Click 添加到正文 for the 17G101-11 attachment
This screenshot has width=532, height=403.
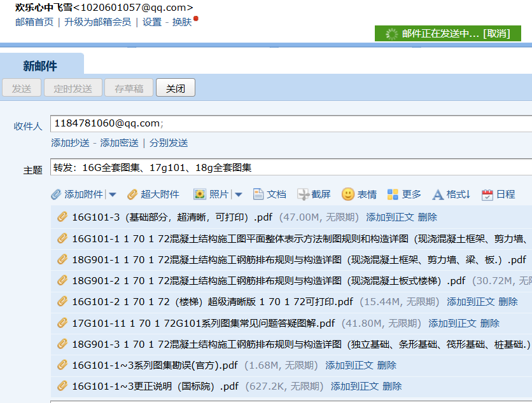pos(452,323)
